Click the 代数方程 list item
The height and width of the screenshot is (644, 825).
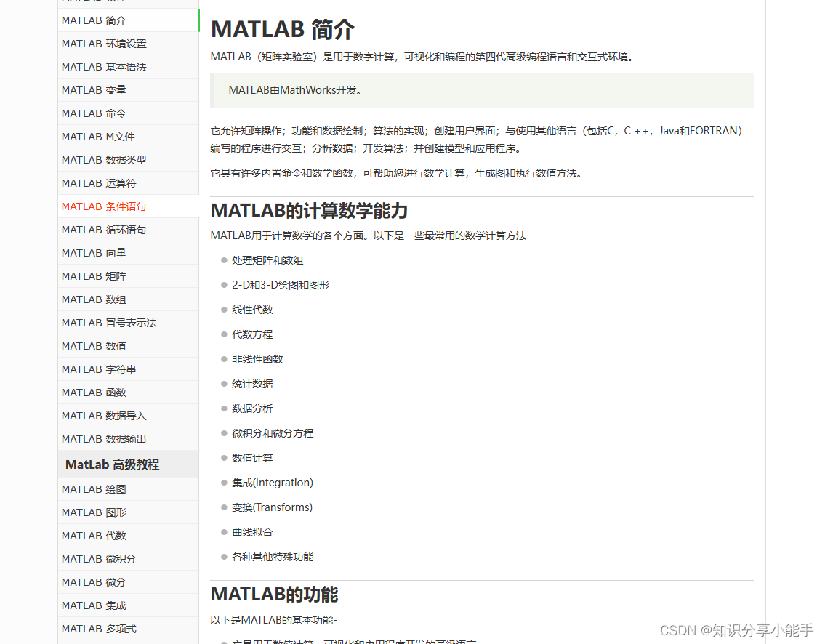point(252,334)
